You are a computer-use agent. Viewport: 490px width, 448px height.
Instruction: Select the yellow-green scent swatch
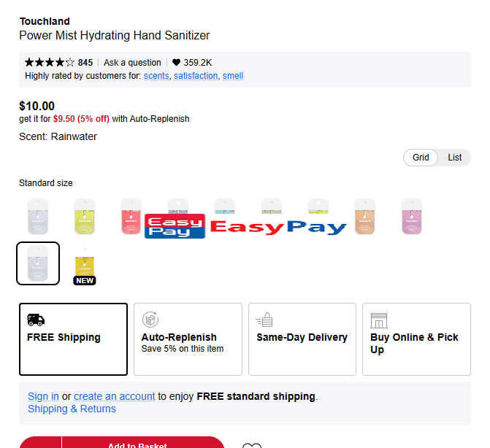click(x=85, y=217)
